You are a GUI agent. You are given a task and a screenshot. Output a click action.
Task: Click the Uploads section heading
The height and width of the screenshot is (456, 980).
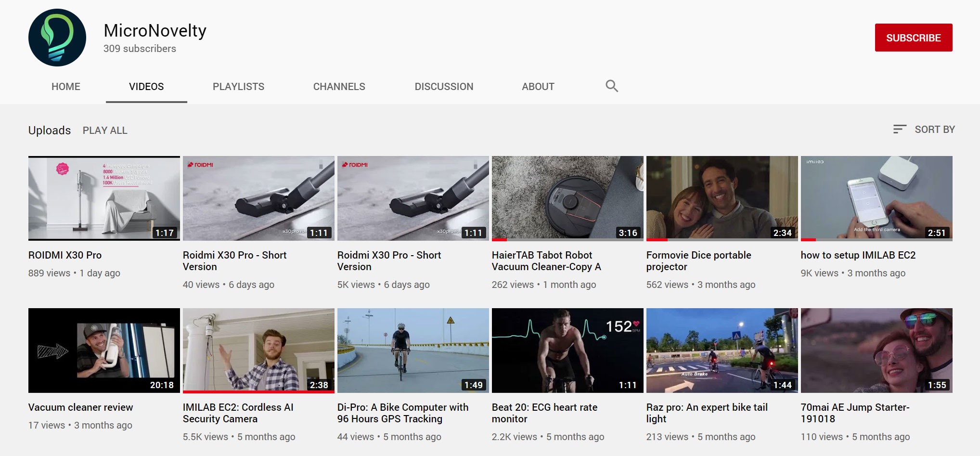point(50,130)
